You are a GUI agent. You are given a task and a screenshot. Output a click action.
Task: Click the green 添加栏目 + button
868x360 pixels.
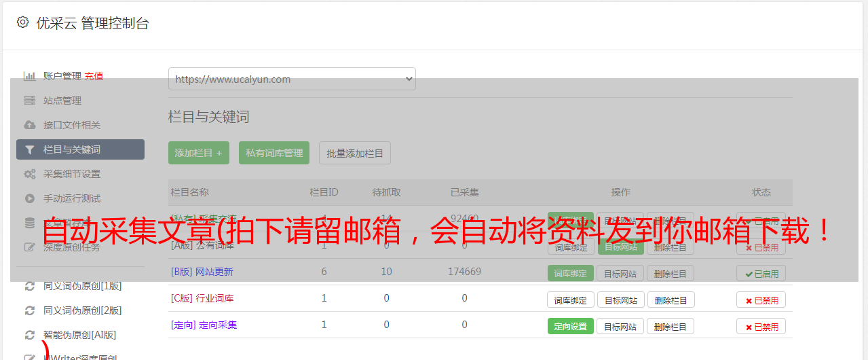(199, 153)
